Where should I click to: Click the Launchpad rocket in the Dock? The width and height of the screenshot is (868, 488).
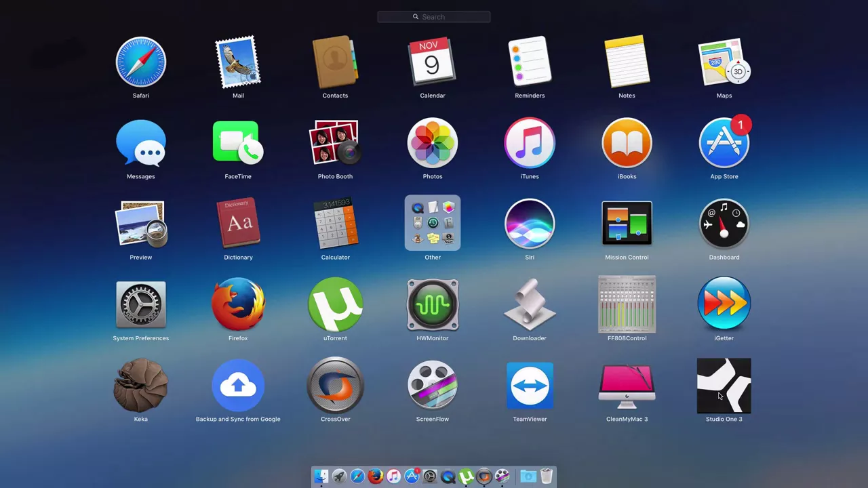[339, 476]
